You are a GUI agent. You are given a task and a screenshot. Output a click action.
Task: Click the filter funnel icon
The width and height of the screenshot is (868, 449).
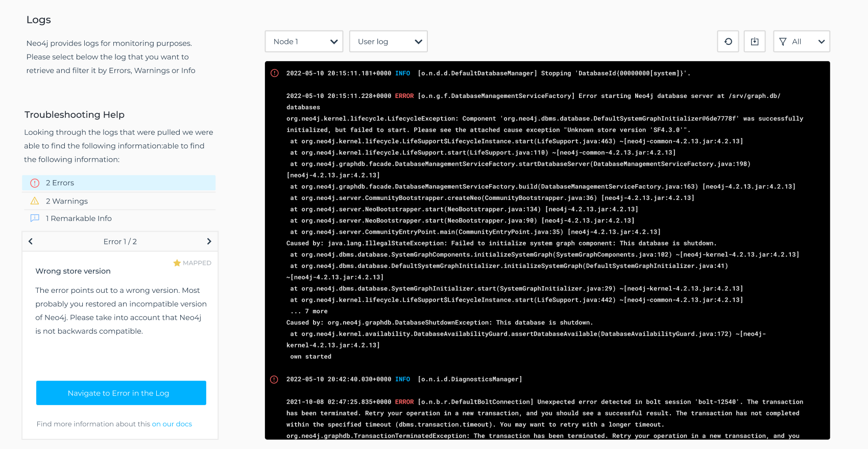(x=783, y=41)
